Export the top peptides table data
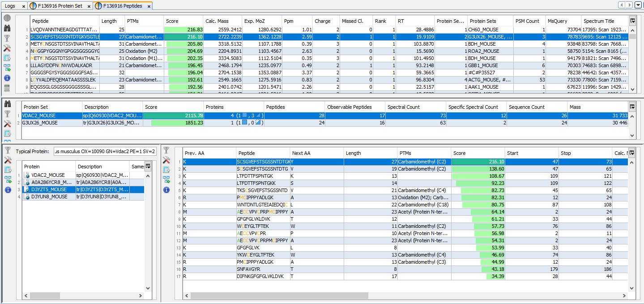The width and height of the screenshot is (644, 304). [7, 58]
